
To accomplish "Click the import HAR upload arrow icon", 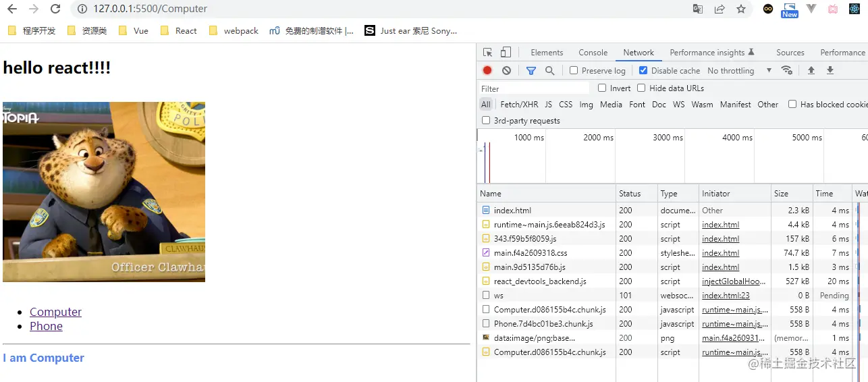I will (811, 70).
